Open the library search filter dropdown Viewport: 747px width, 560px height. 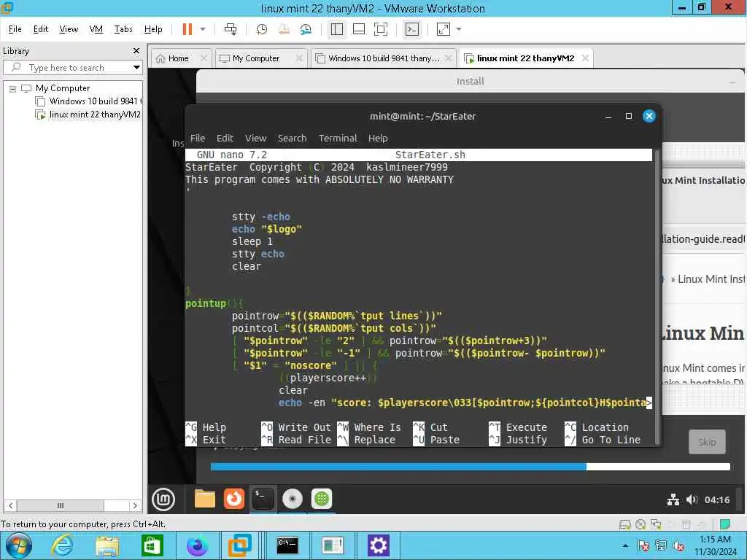pos(136,68)
